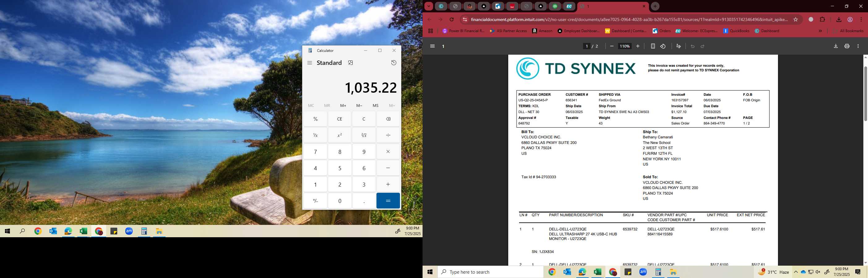Image resolution: width=868 pixels, height=278 pixels.
Task: Click the multiply operator key
Action: coord(388,151)
